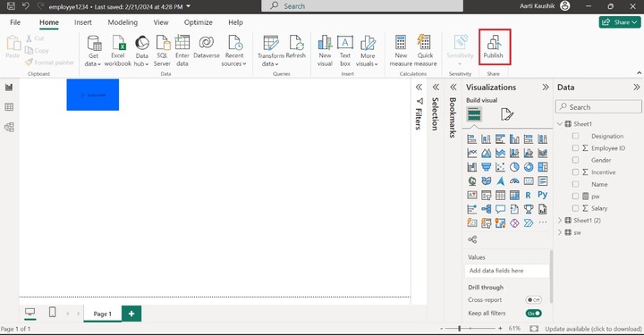Check the Gender field checkbox
The image size is (644, 335).
point(575,160)
